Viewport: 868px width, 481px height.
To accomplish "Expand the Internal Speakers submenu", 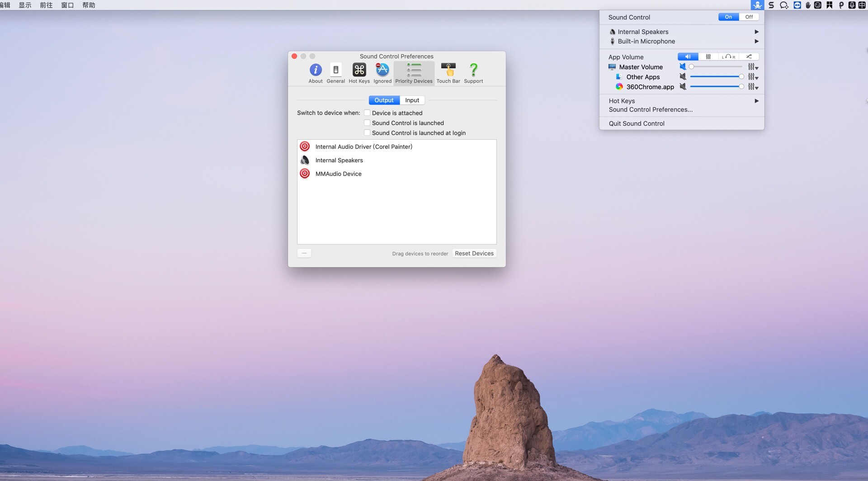I will [x=757, y=32].
